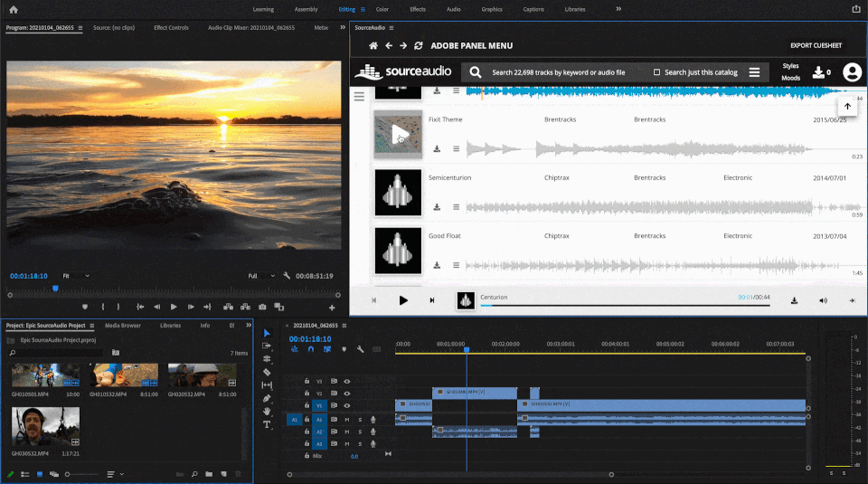This screenshot has height=484, width=868.
Task: Switch to the Color workspace
Action: 382,9
